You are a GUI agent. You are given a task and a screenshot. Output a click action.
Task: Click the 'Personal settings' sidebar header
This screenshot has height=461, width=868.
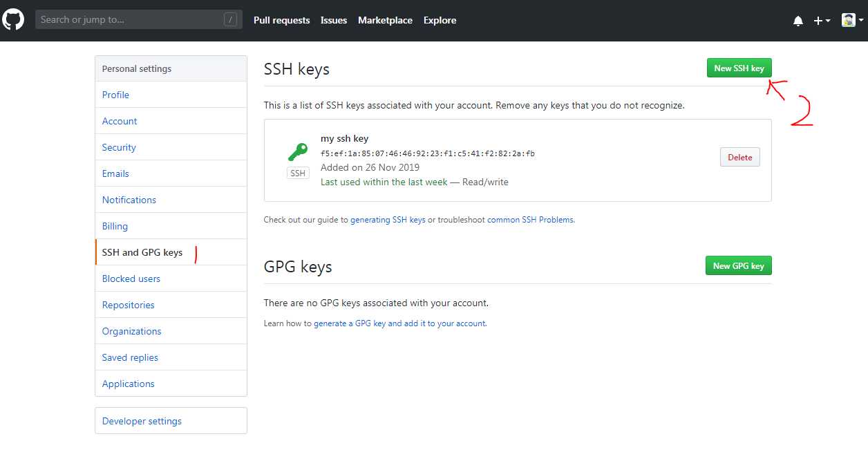[x=171, y=68]
